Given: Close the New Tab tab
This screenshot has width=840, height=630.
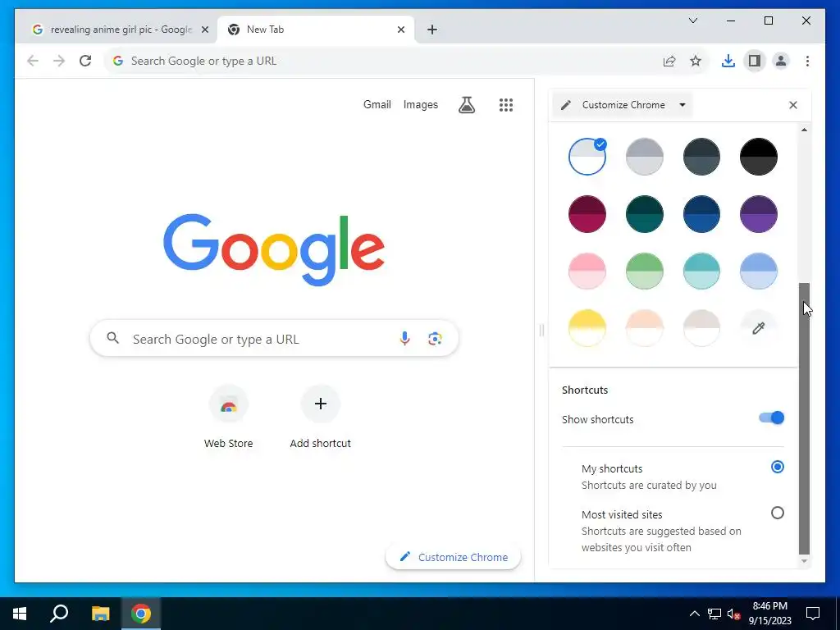Looking at the screenshot, I should (x=400, y=30).
